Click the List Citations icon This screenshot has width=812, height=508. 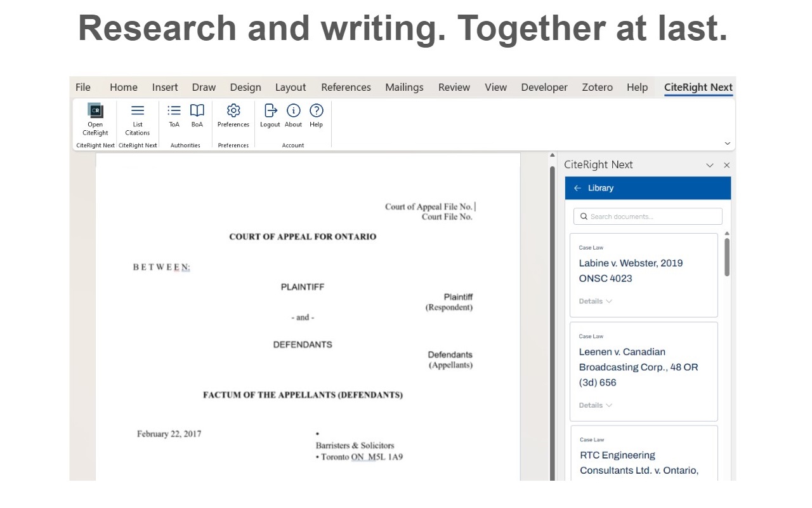[x=138, y=110]
